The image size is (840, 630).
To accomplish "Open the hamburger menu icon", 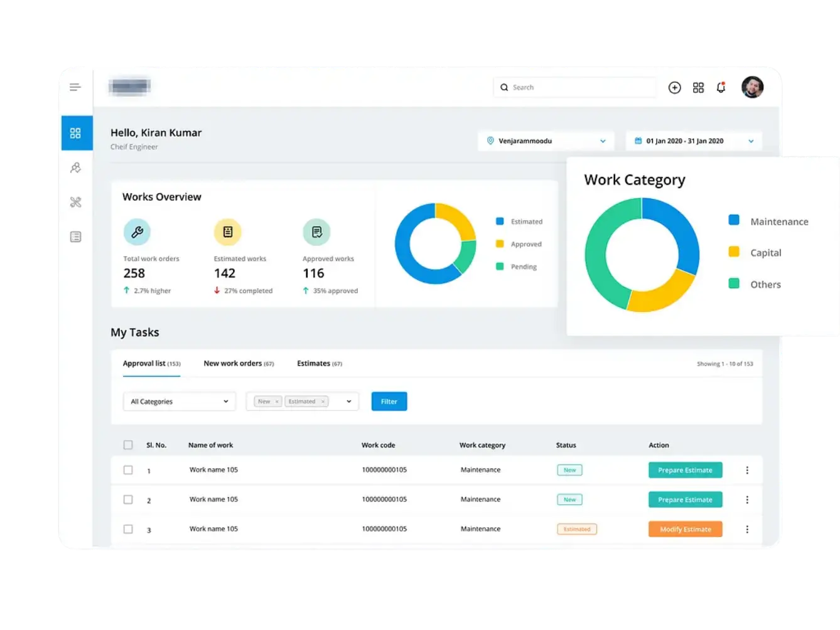I will [75, 87].
